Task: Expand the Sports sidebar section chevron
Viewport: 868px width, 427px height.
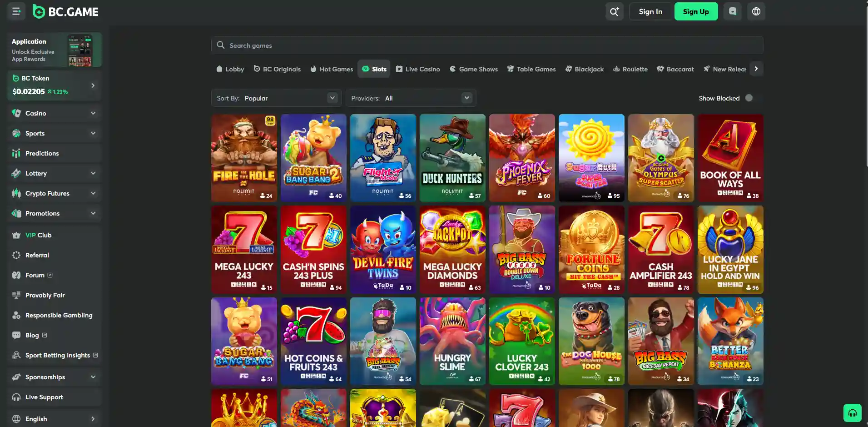Action: (93, 133)
